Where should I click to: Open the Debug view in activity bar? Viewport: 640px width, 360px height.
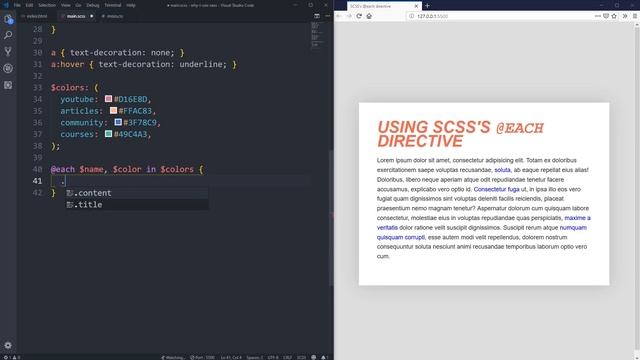click(x=8, y=68)
